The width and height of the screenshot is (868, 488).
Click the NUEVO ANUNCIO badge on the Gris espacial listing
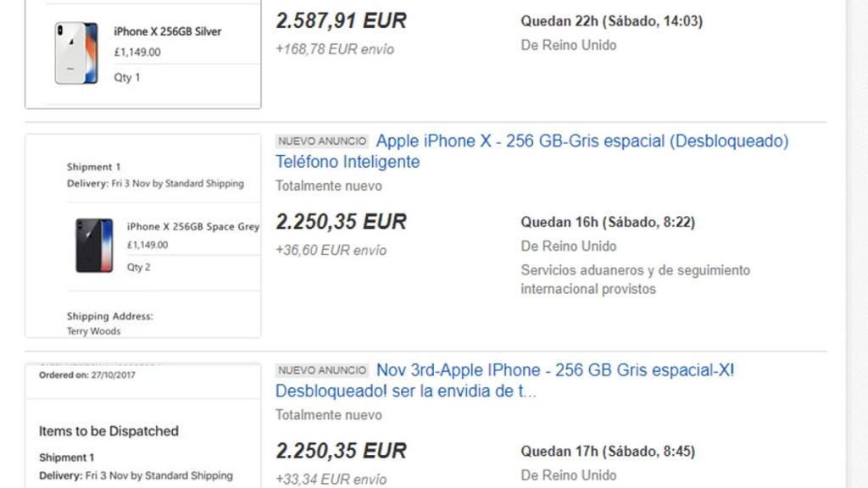click(x=320, y=141)
